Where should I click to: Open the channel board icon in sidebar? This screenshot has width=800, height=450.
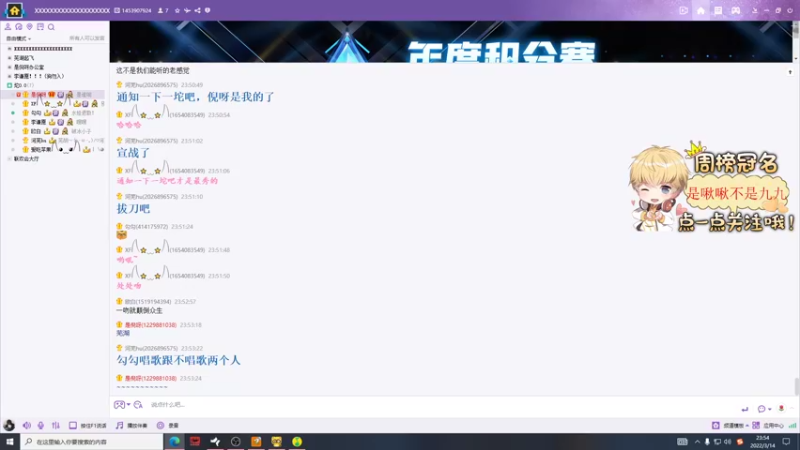(x=40, y=27)
